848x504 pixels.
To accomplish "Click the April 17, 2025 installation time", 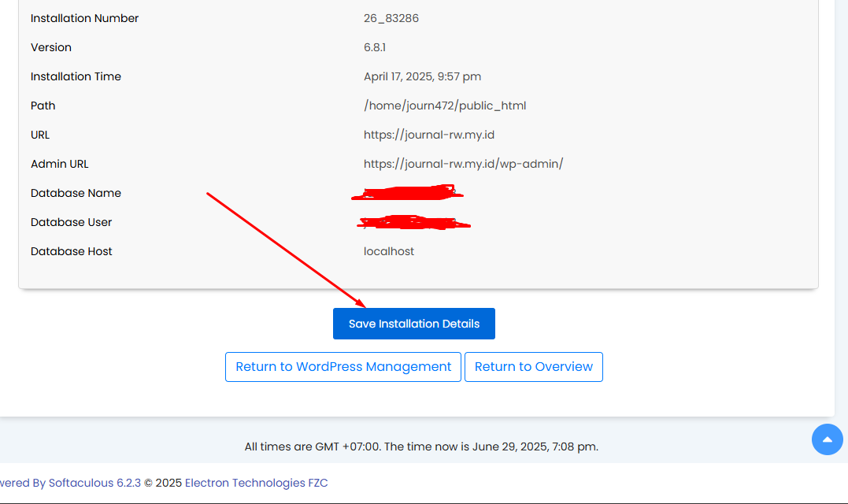I will click(422, 76).
